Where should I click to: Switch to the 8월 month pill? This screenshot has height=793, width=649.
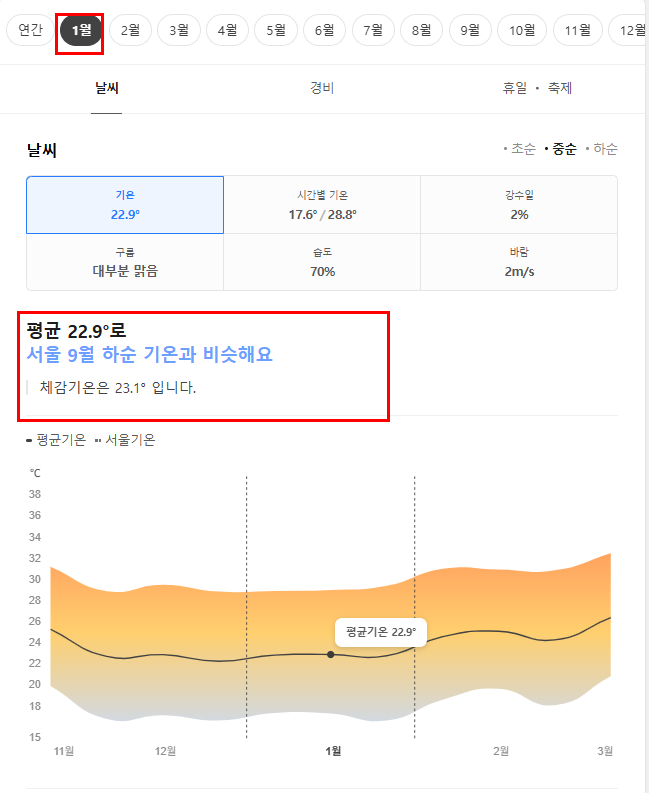point(421,30)
